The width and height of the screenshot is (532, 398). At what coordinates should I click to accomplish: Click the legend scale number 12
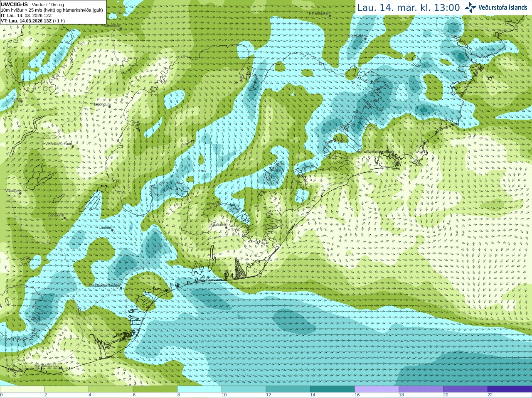(268, 395)
